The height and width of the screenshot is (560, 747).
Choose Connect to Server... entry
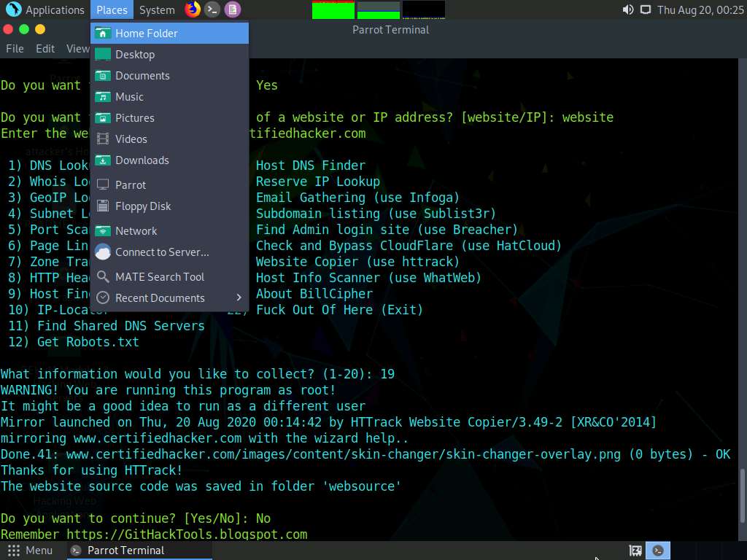169,252
